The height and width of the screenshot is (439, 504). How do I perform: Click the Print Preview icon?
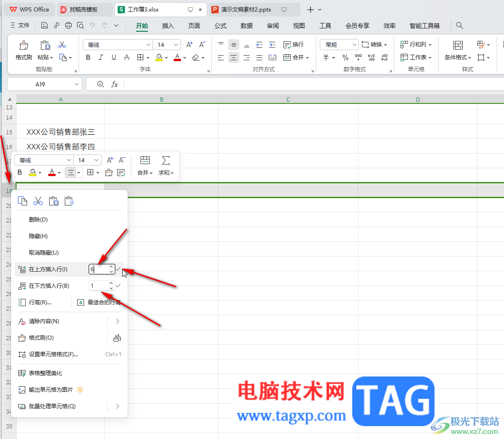click(80, 26)
